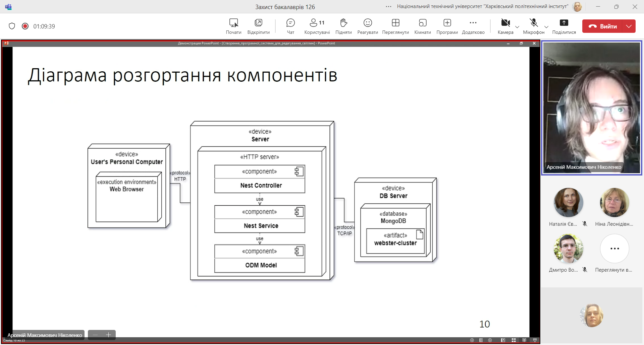Expand camera options chevron

(517, 27)
